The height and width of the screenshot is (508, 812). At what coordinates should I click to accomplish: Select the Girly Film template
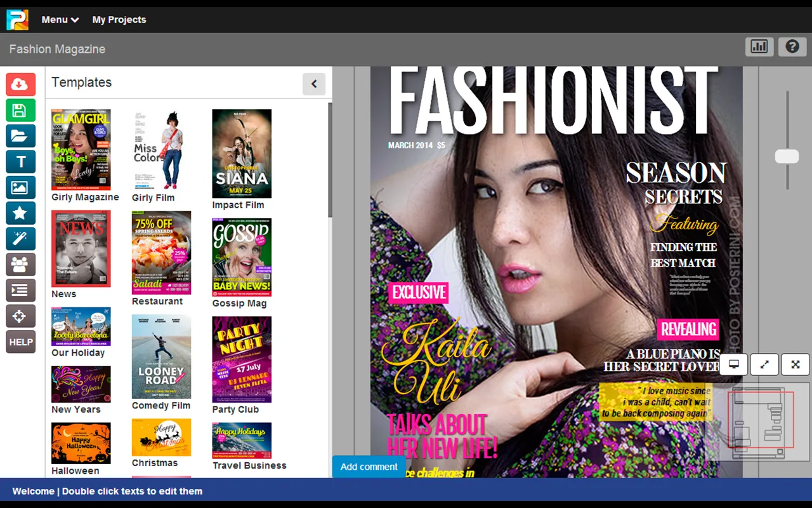pos(161,150)
